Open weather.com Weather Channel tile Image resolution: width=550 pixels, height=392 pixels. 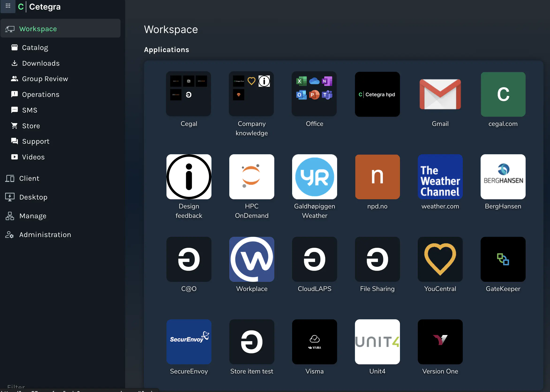[x=440, y=177]
